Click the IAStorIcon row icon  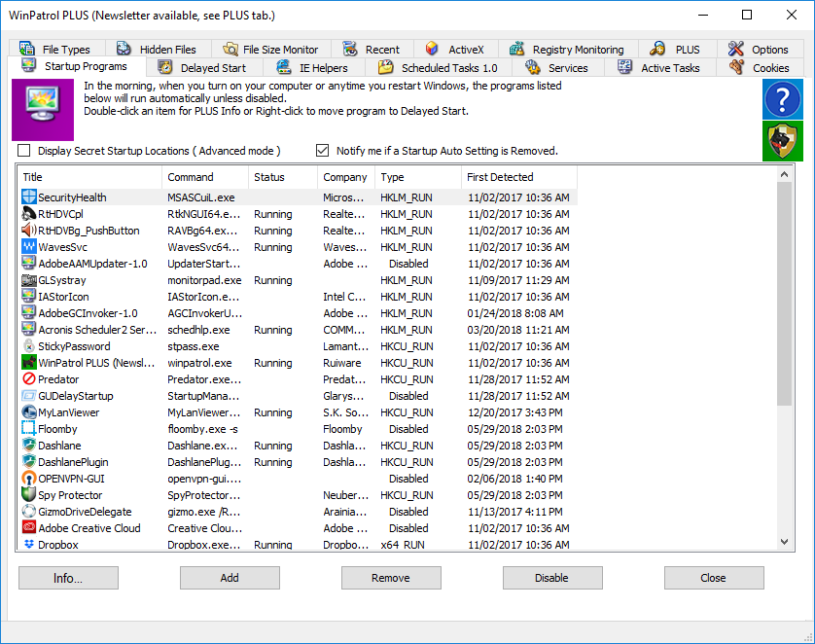click(x=29, y=297)
